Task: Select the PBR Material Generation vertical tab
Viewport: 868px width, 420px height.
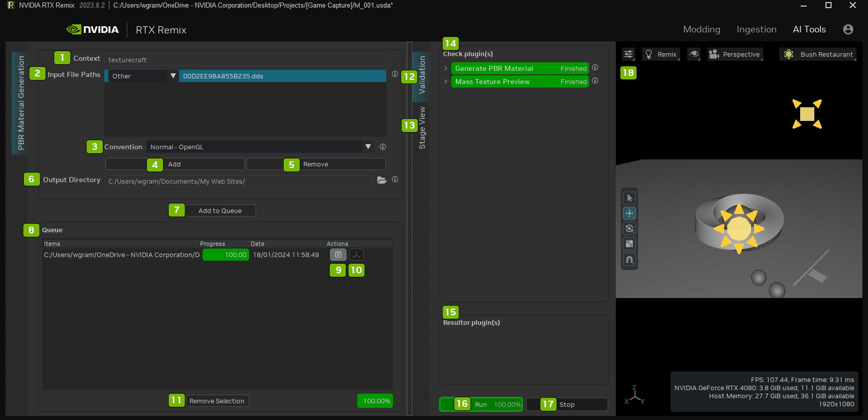Action: coord(20,103)
